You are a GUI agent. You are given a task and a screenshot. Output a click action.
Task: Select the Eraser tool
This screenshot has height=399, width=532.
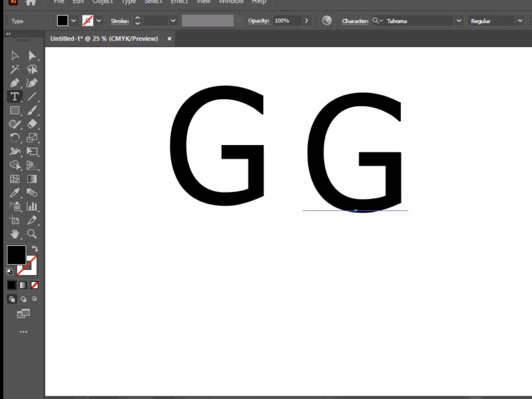[x=32, y=124]
